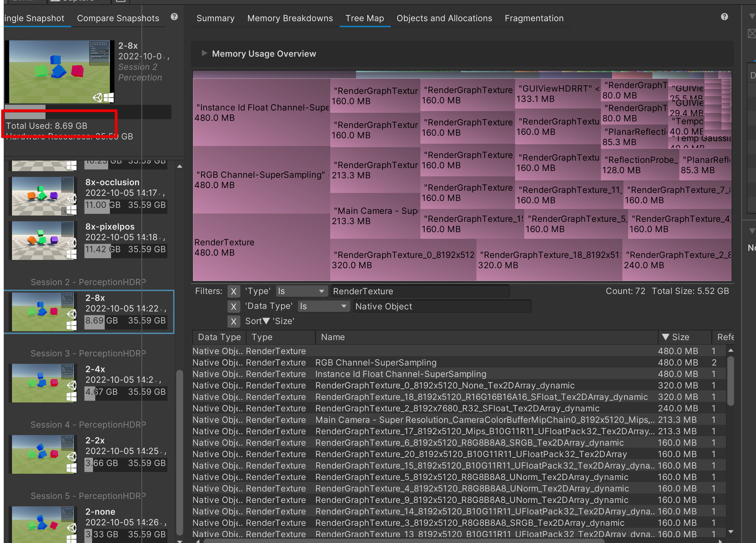This screenshot has width=756, height=543.
Task: Open the 'Data Type' Is operator dropdown
Action: click(x=323, y=306)
